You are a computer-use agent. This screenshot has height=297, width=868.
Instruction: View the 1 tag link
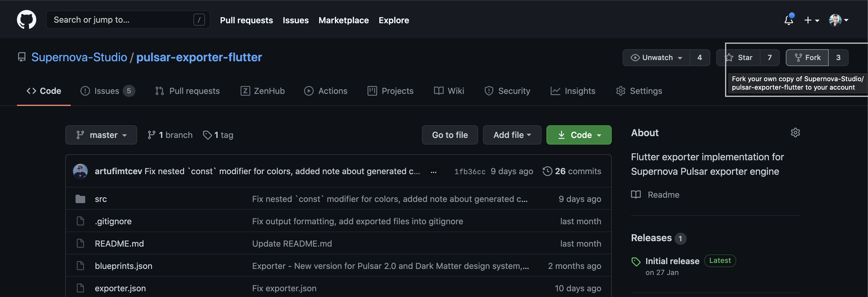click(x=218, y=135)
